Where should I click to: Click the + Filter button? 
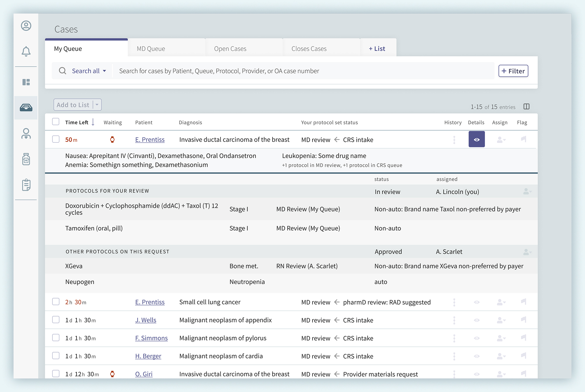pos(513,71)
